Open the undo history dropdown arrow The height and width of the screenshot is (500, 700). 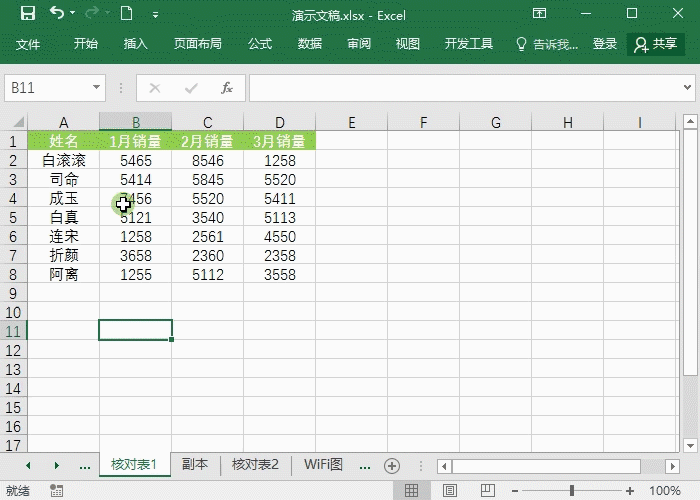tap(72, 13)
